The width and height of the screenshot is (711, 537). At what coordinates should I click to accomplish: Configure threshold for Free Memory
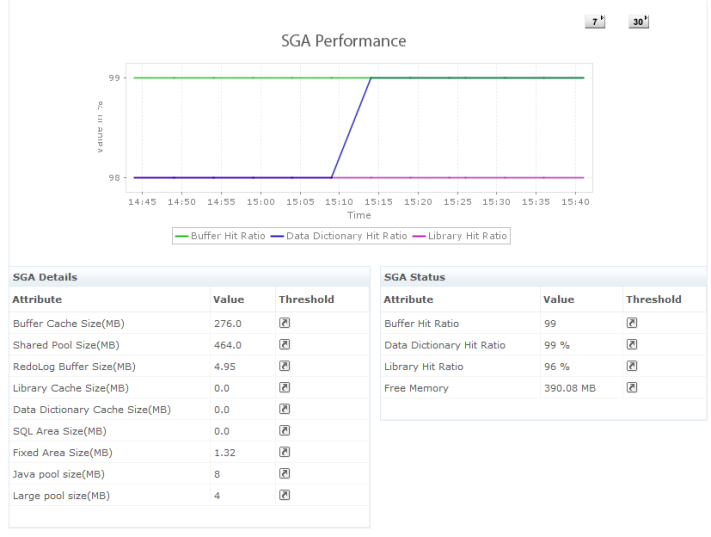631,387
